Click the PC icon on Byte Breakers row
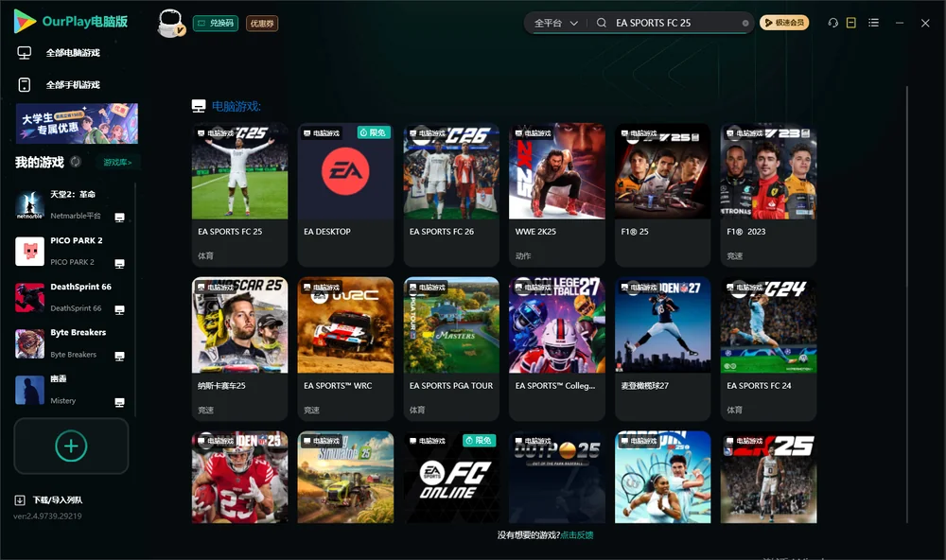Image resolution: width=946 pixels, height=560 pixels. point(119,356)
